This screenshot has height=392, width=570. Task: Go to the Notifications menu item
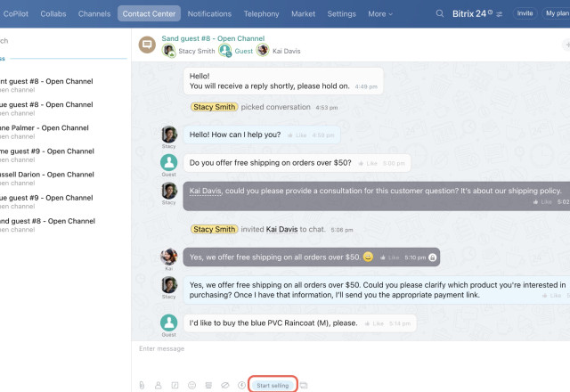(x=209, y=14)
